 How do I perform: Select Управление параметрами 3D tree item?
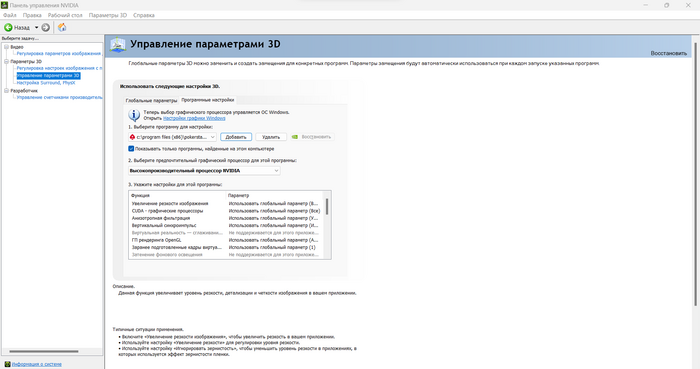[x=48, y=76]
